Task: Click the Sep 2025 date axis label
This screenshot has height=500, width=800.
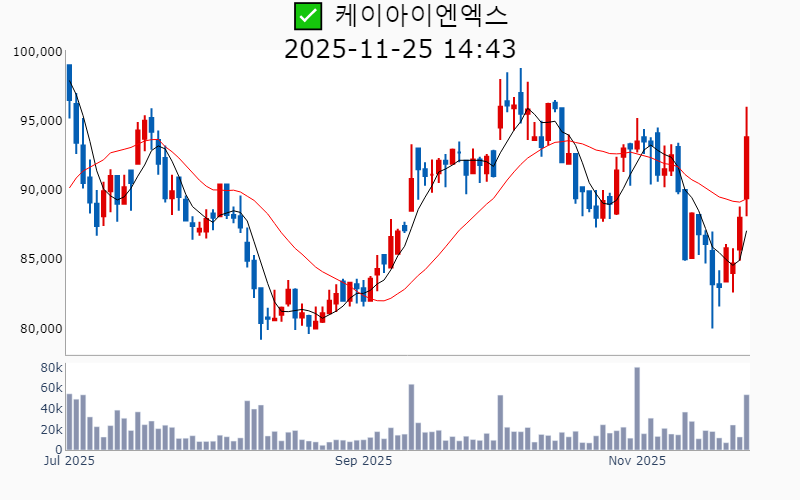Action: pyautogui.click(x=363, y=461)
